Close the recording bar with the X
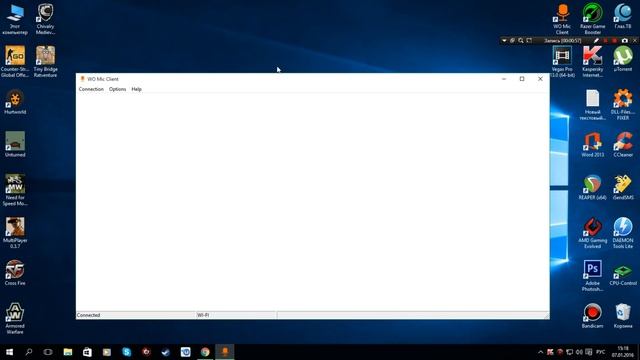Viewport: 640px width, 360px height. [x=635, y=41]
